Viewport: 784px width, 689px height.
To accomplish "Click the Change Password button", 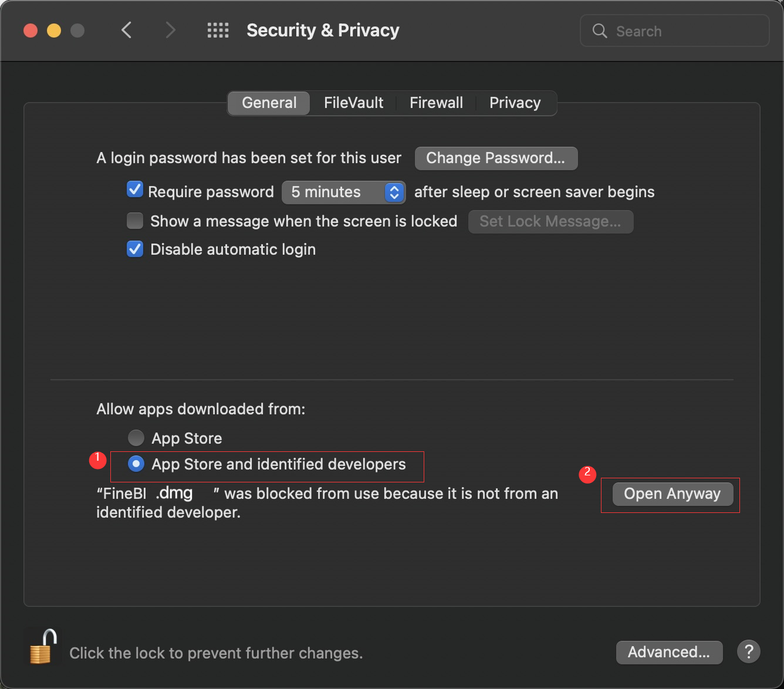I will pyautogui.click(x=496, y=158).
